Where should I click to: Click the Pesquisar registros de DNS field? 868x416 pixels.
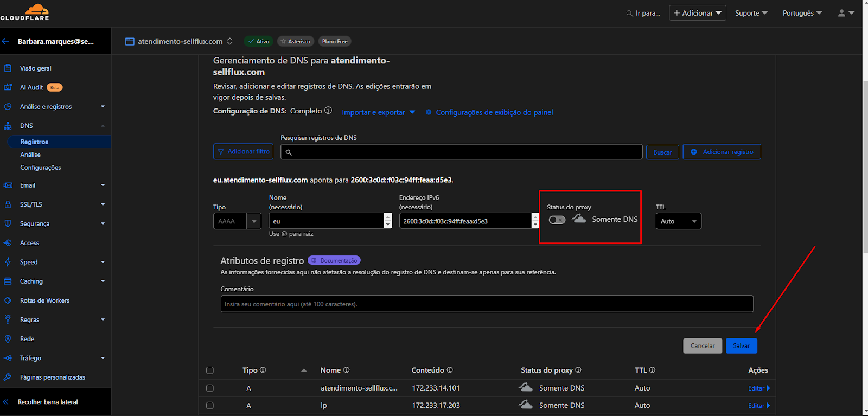click(462, 152)
